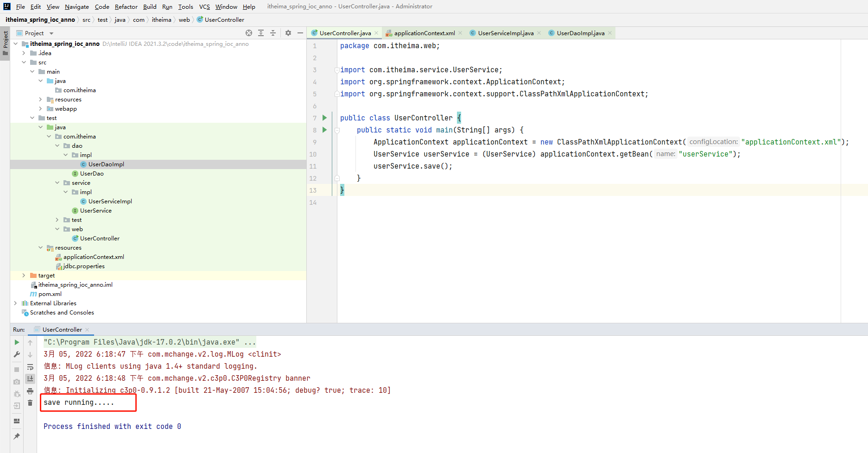Toggle soft-wrap in console output
Screen dimensions: 868x453
tap(30, 367)
